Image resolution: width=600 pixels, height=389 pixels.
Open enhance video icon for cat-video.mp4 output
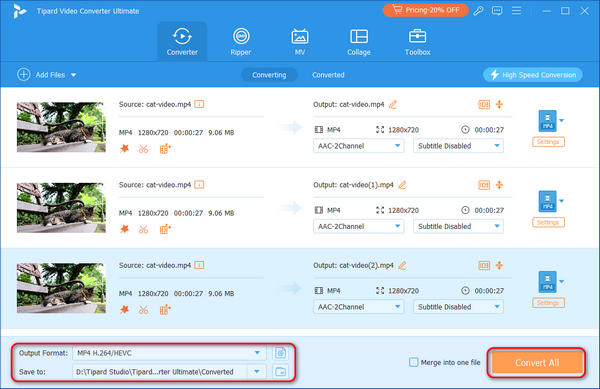click(x=165, y=149)
